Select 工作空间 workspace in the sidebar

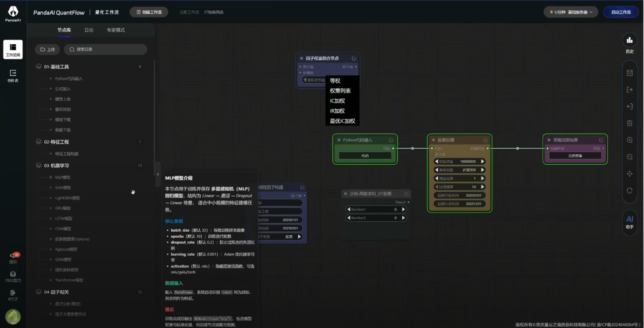13,49
